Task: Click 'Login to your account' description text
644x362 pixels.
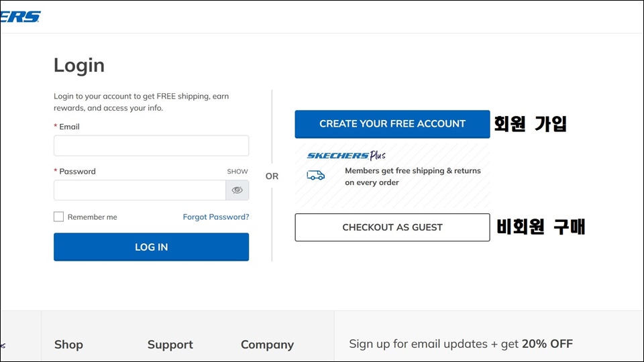Action: pos(142,102)
